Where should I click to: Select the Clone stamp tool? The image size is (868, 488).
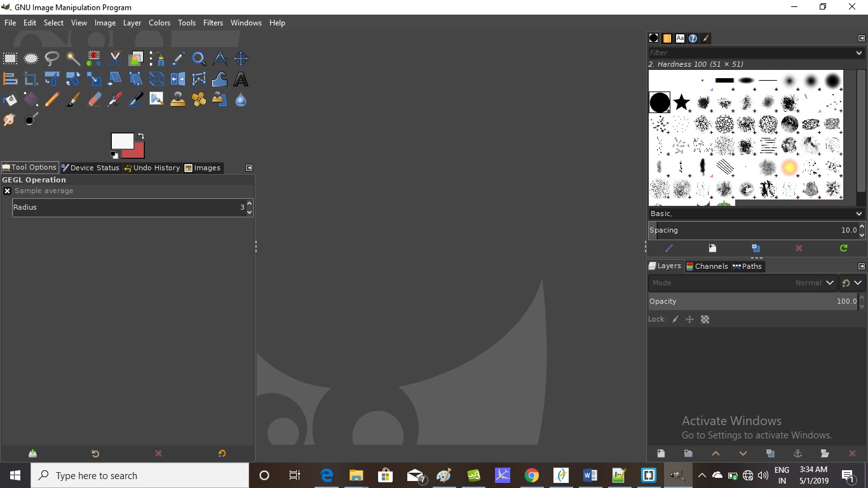coord(178,100)
